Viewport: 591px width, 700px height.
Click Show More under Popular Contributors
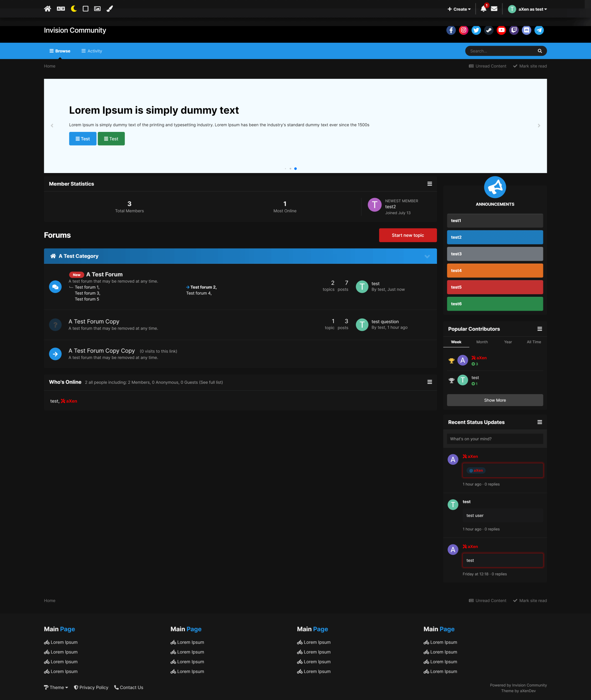pyautogui.click(x=495, y=400)
